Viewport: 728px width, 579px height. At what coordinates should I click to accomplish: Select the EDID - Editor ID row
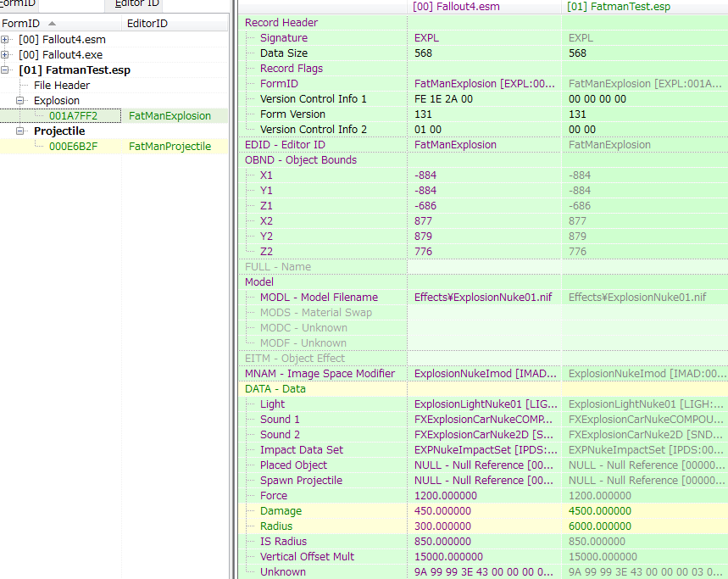(483, 145)
